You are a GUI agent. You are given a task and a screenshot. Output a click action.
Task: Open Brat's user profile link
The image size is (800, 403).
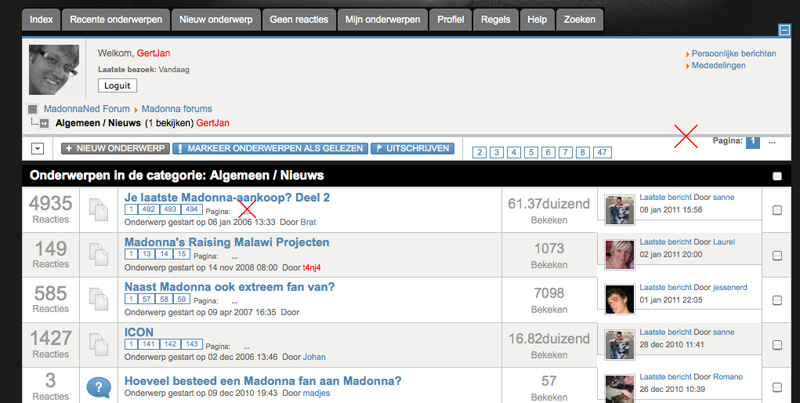(308, 222)
